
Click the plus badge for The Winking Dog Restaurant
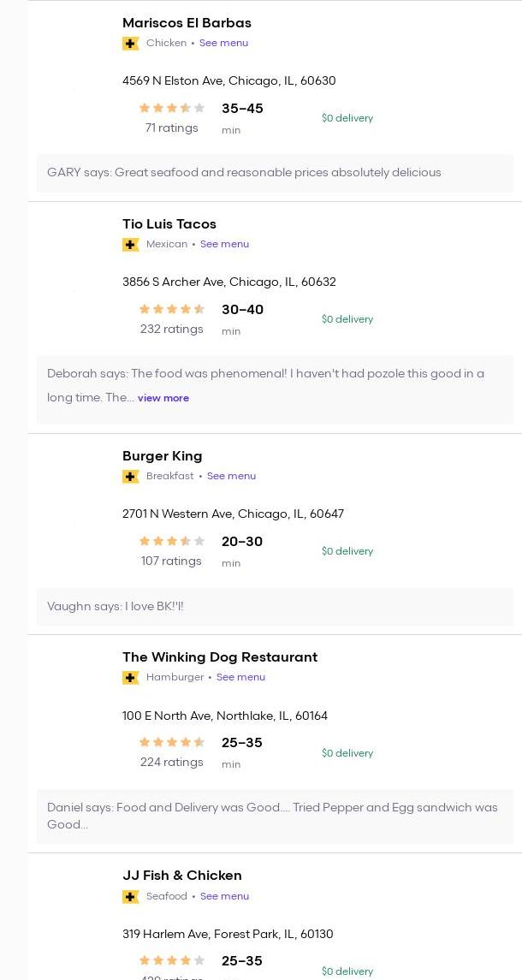[x=131, y=678]
